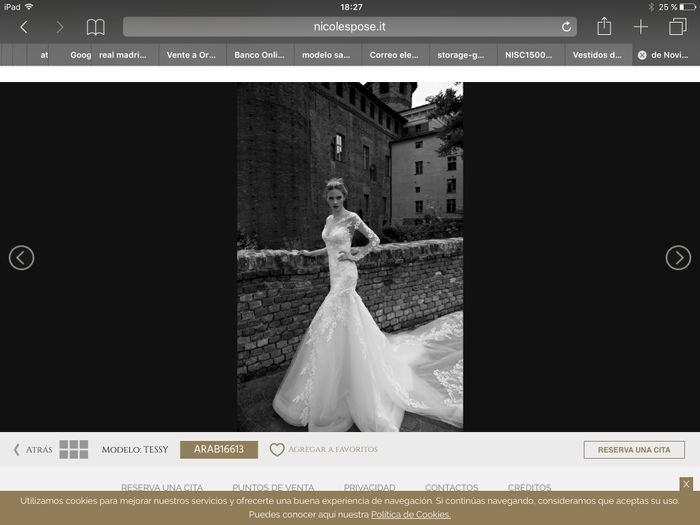The image size is (700, 525).
Task: Open Créditos footer link
Action: pyautogui.click(x=529, y=487)
